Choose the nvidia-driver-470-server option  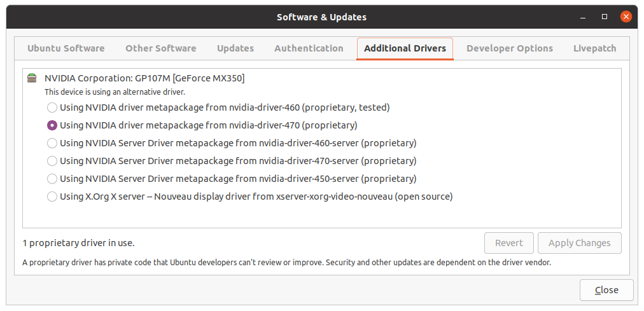[x=232, y=161]
